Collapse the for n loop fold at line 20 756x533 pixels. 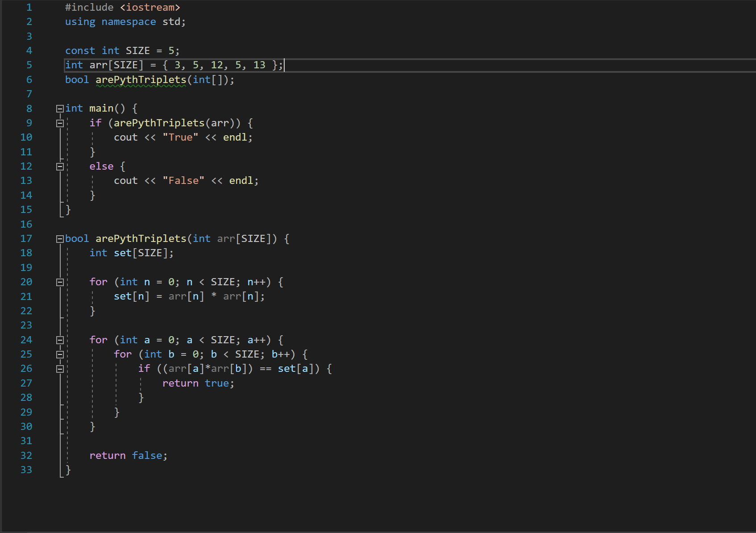point(60,282)
